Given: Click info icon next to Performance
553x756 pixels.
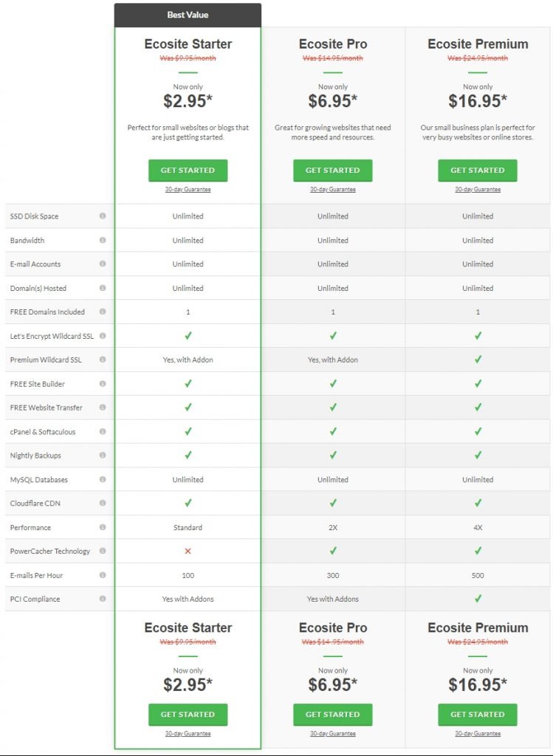Looking at the screenshot, I should click(x=103, y=527).
